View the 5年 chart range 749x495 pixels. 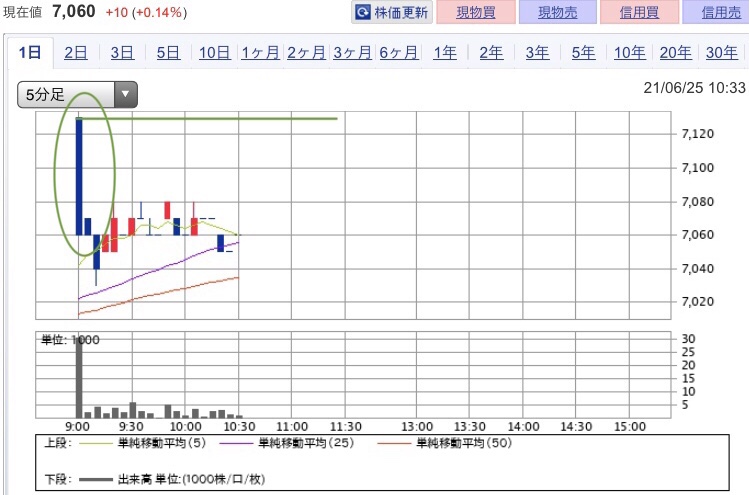[x=583, y=52]
